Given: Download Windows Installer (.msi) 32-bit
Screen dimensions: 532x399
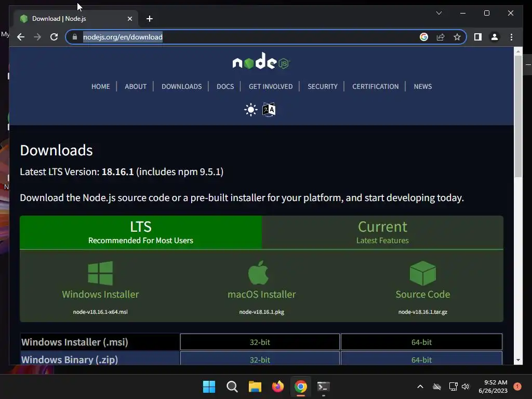Looking at the screenshot, I should [x=260, y=342].
